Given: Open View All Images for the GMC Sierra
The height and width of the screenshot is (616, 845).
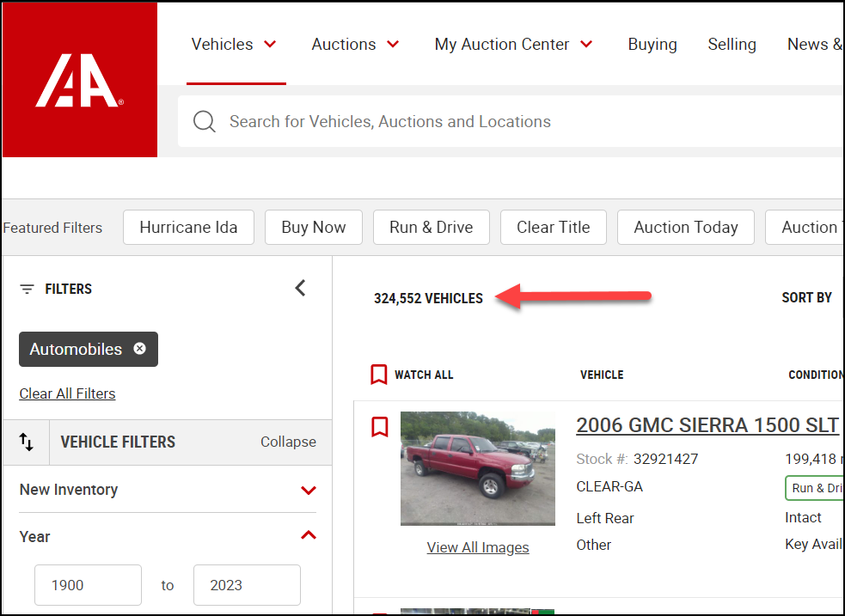Looking at the screenshot, I should pos(477,547).
